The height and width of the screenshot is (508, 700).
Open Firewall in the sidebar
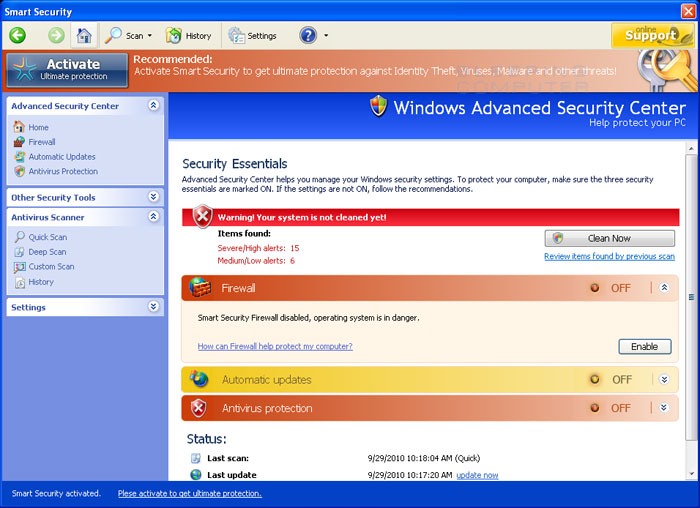pyautogui.click(x=42, y=142)
